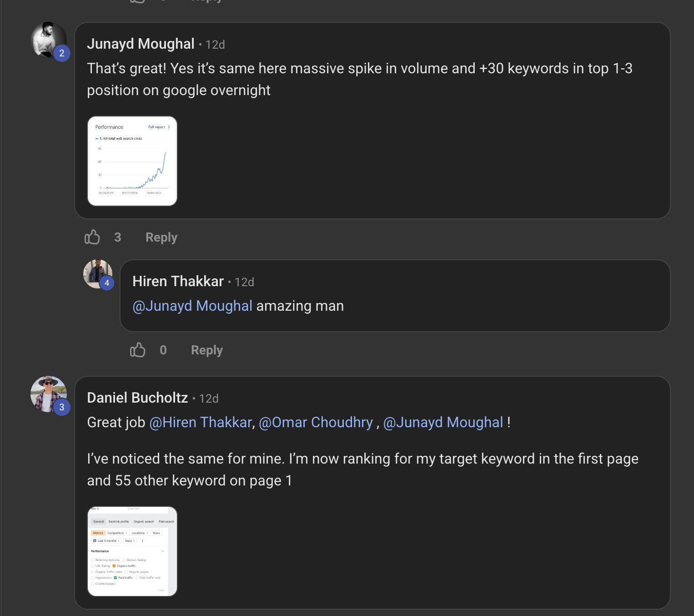This screenshot has height=616, width=694.
Task: Open the author name Daniel Bucholtz
Action: pyautogui.click(x=137, y=398)
